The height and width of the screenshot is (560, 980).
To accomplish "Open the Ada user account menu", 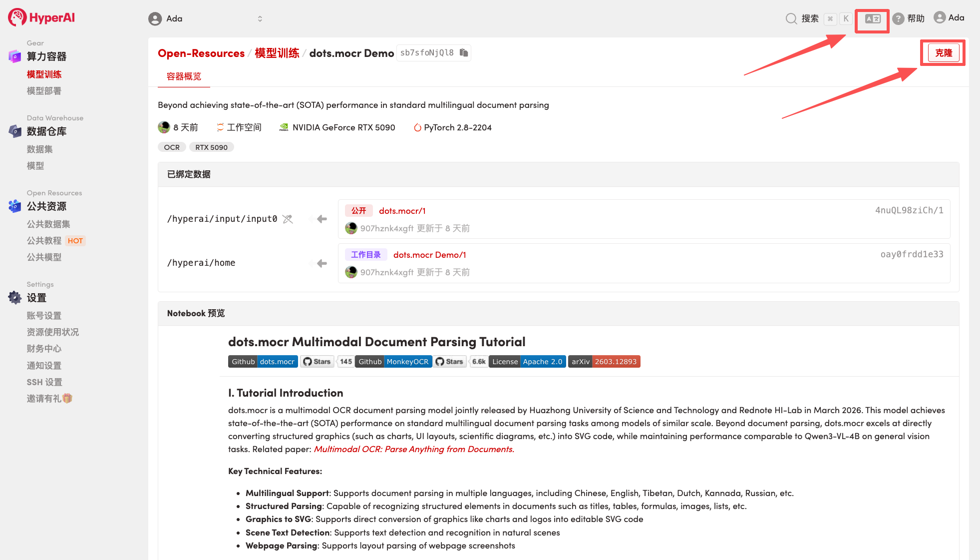I will click(x=949, y=17).
